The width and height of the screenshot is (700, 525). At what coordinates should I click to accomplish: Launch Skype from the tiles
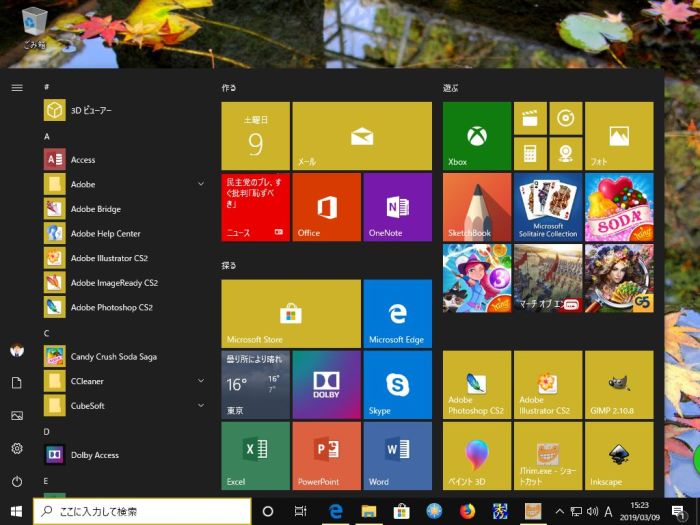(x=397, y=384)
